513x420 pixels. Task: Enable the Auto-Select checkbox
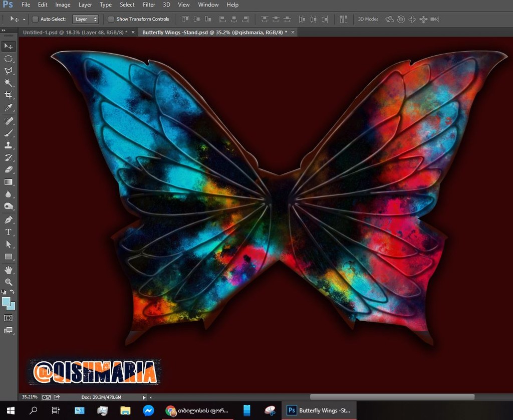click(35, 19)
